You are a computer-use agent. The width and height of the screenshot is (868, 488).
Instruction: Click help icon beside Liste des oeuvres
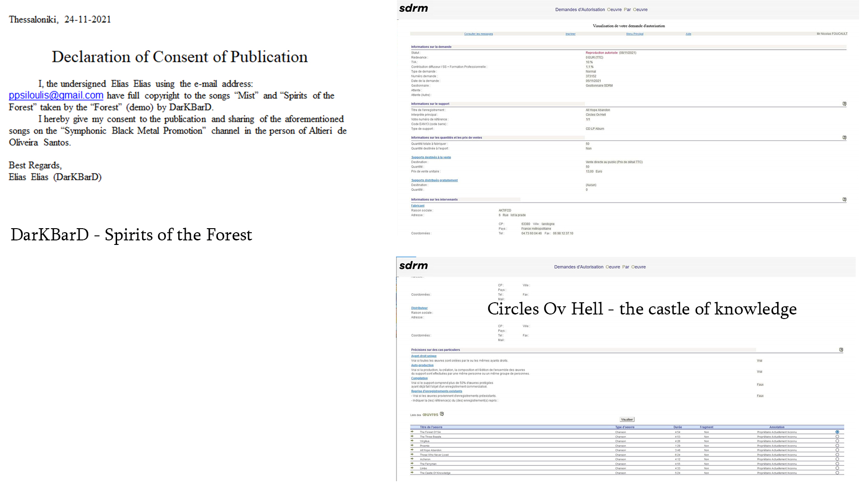click(x=442, y=414)
